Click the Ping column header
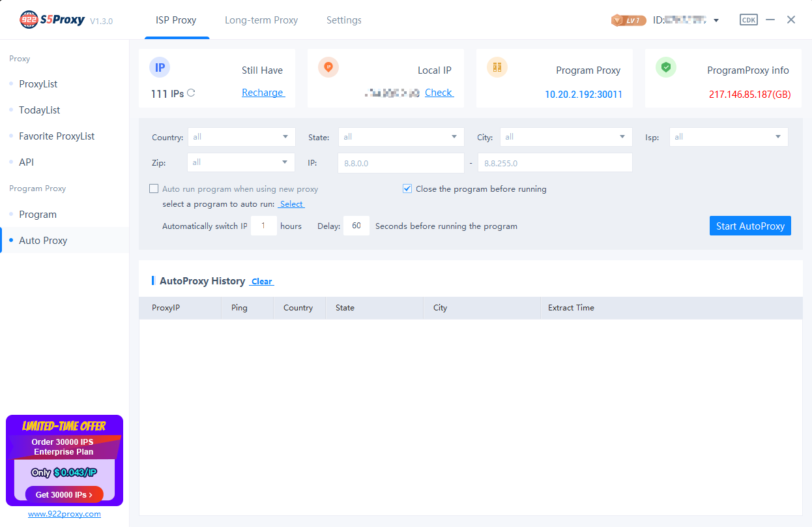Screen dimensions: 812x527 tap(248, 308)
